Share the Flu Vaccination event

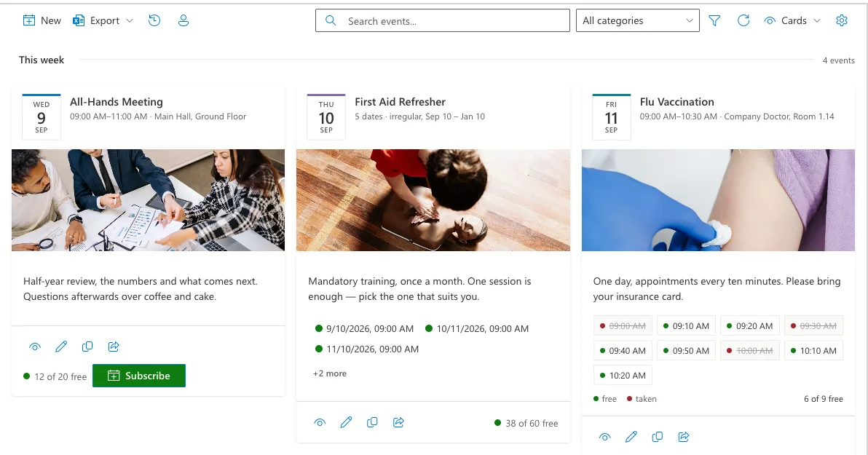(684, 437)
